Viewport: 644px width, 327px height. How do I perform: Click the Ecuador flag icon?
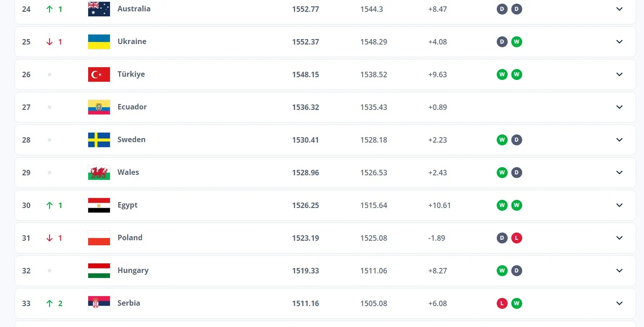click(x=99, y=107)
